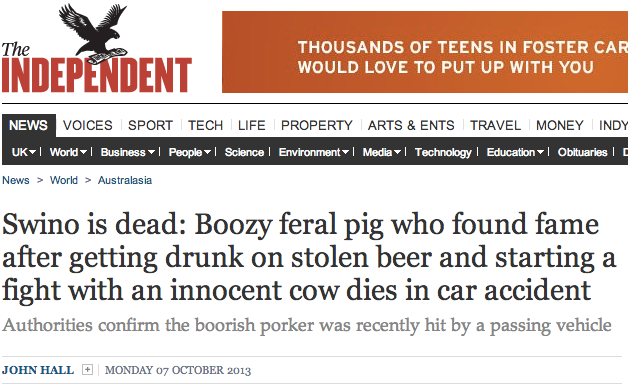
Task: Expand the Business dropdown menu
Action: click(x=151, y=152)
